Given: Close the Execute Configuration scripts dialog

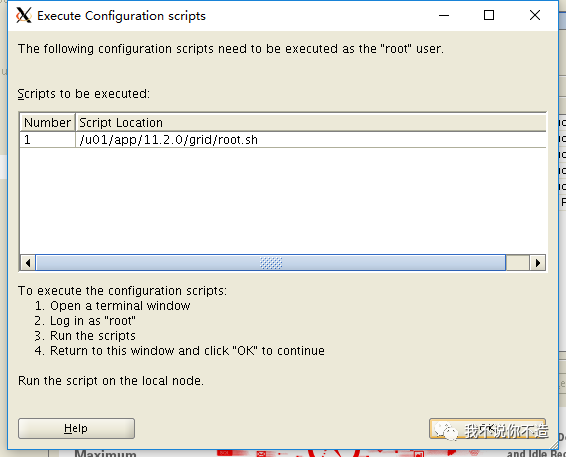Looking at the screenshot, I should tap(535, 16).
